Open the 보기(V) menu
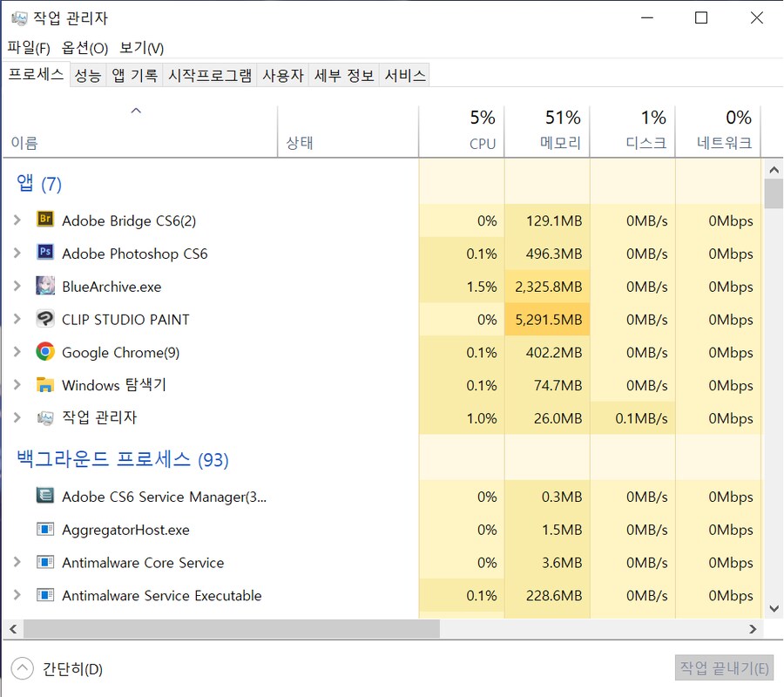Screen dimensions: 784x697 pos(141,48)
